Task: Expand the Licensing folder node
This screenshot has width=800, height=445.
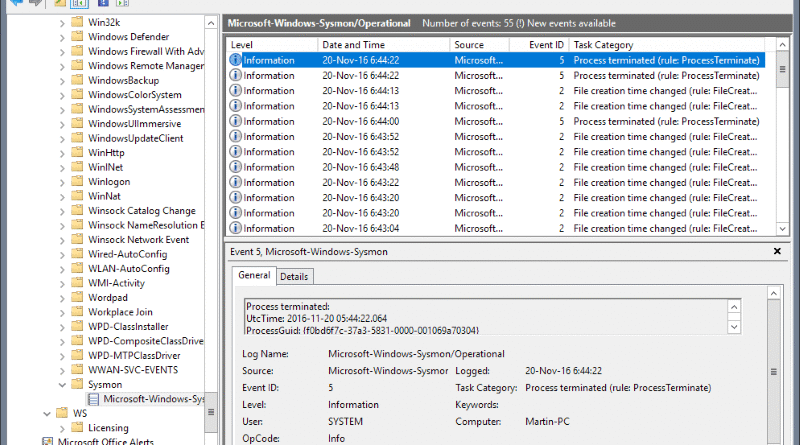Action: click(x=61, y=428)
